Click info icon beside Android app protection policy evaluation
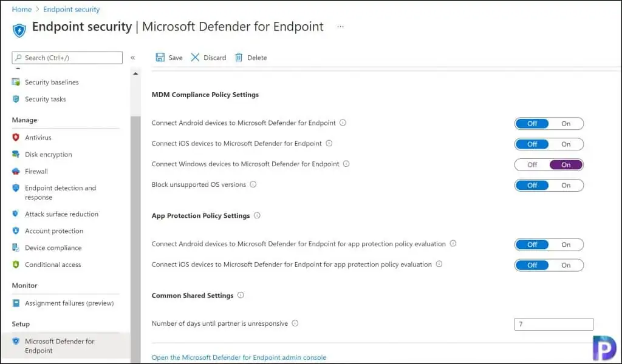This screenshot has width=622, height=364. [x=453, y=244]
